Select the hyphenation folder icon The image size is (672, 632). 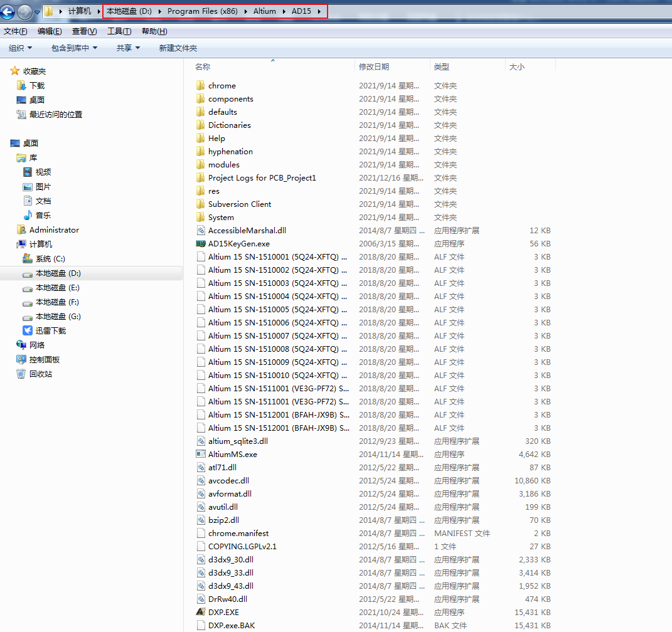[201, 152]
